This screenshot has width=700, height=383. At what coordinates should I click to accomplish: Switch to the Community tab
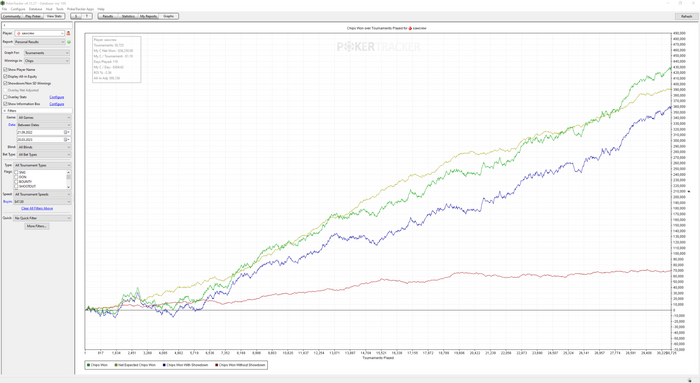click(x=12, y=16)
